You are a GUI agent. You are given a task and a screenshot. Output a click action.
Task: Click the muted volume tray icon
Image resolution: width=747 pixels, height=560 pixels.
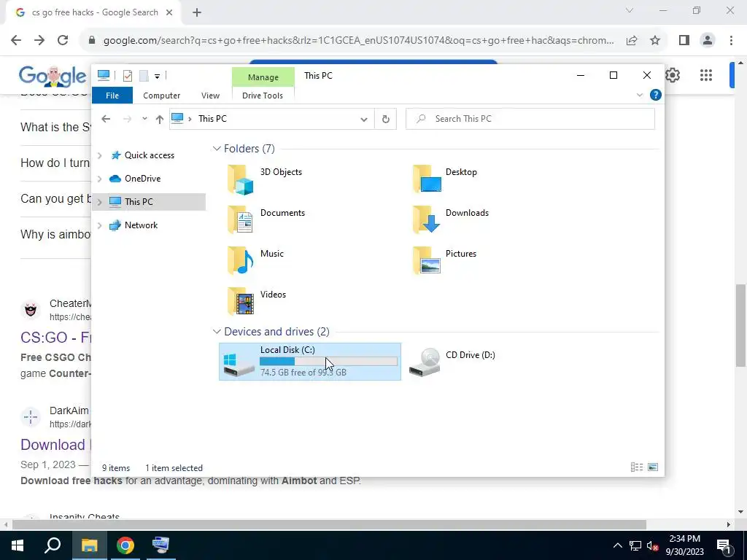[x=653, y=546]
